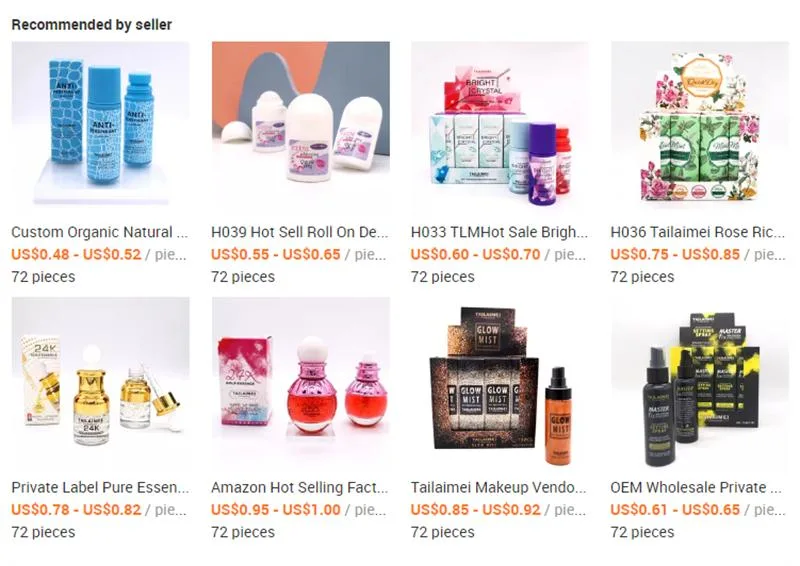Click the Tailaimei Makeup Vendor product title
The image size is (800, 566).
click(x=498, y=487)
